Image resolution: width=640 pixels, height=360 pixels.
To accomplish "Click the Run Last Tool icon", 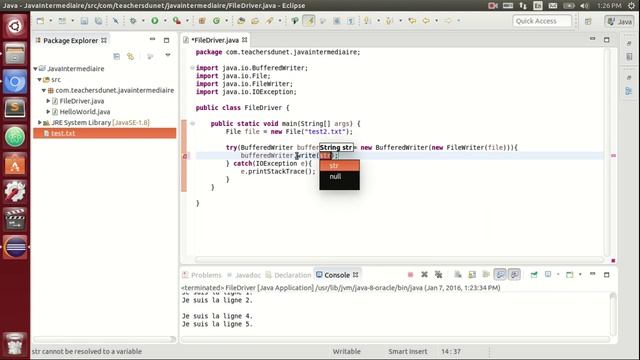I will [x=177, y=20].
